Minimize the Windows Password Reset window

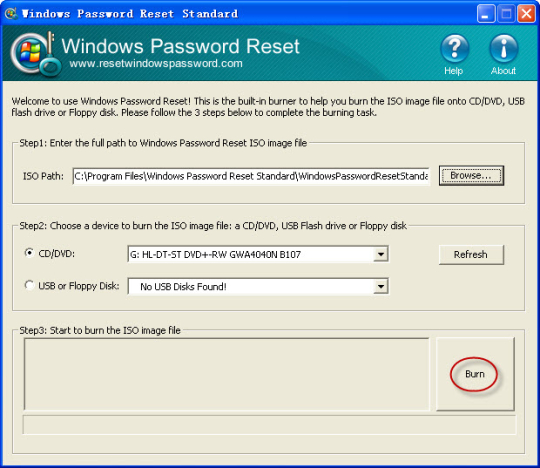pyautogui.click(x=486, y=14)
